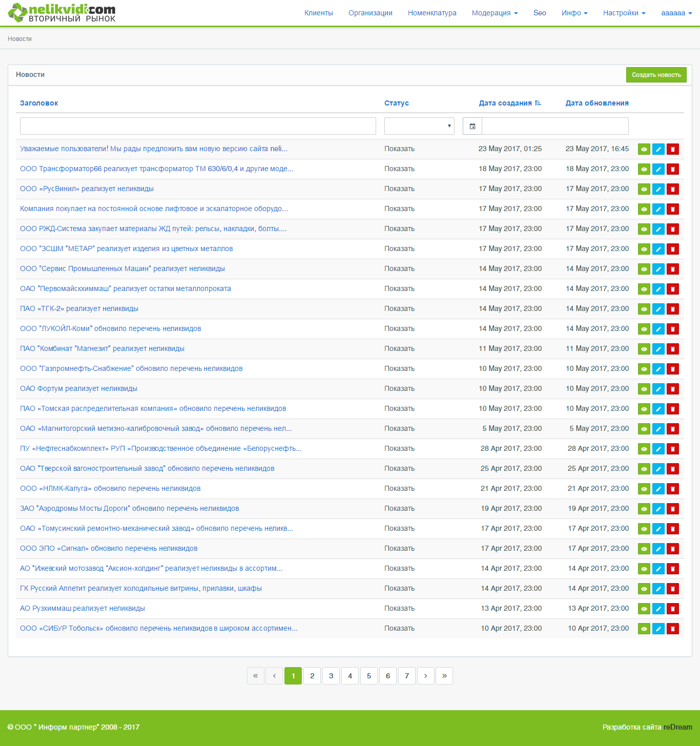View the 'ПАО «ТГК-2»' news via eye icon
700x746 pixels.
coord(644,309)
